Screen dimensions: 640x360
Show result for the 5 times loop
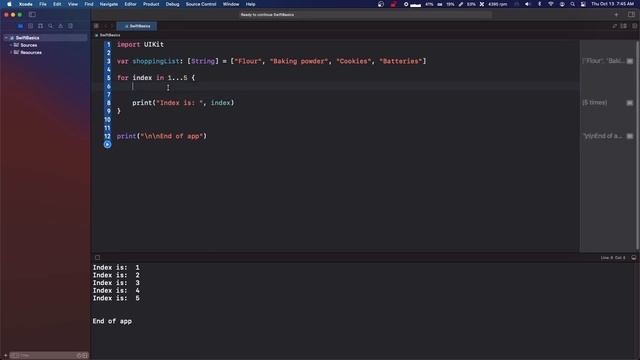(x=630, y=103)
